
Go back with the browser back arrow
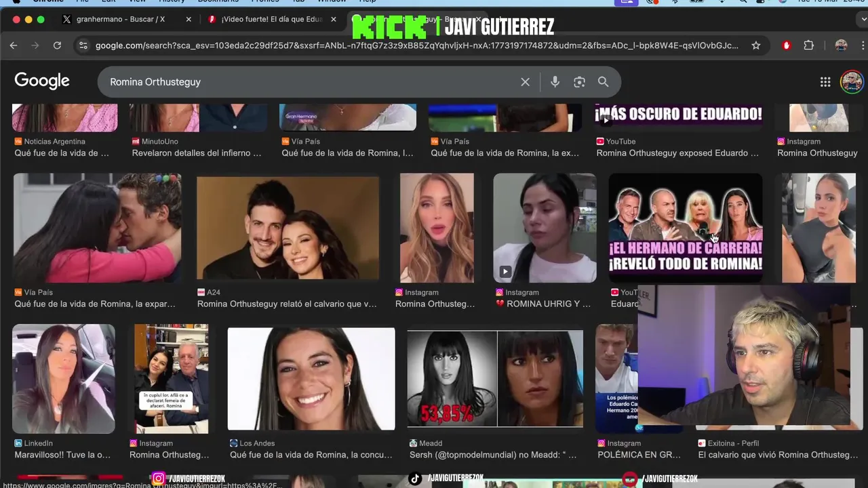14,45
